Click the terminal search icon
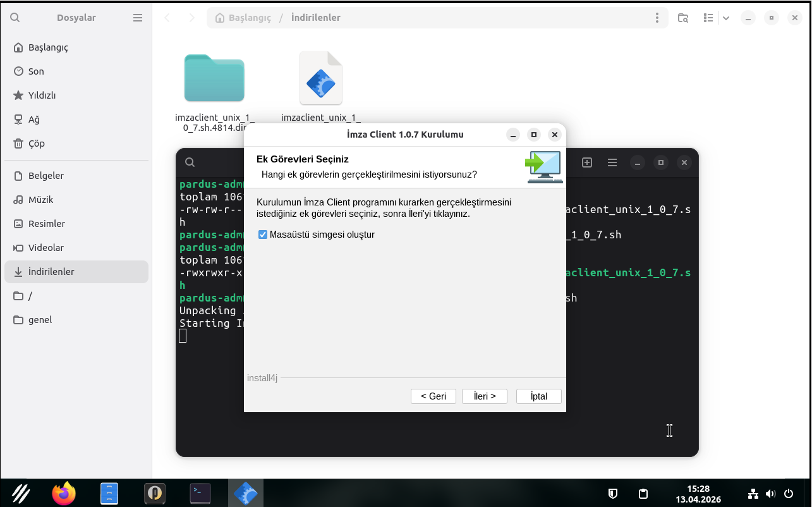Image resolution: width=812 pixels, height=507 pixels. pos(190,162)
